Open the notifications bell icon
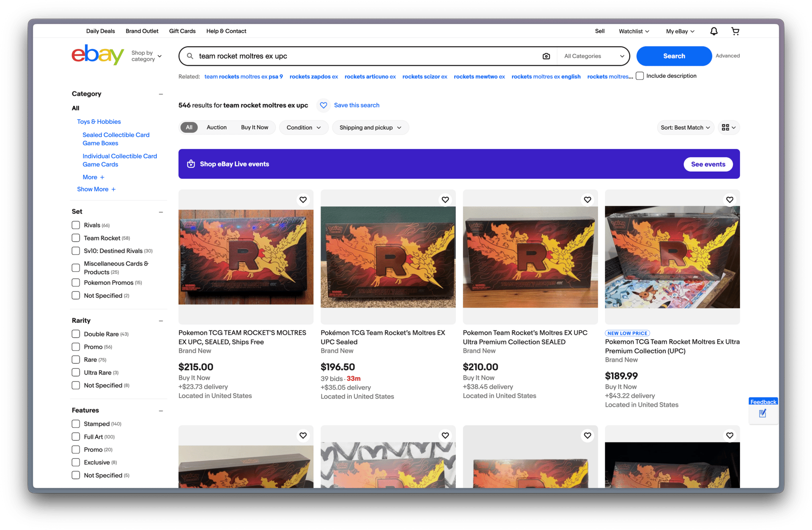 (714, 31)
